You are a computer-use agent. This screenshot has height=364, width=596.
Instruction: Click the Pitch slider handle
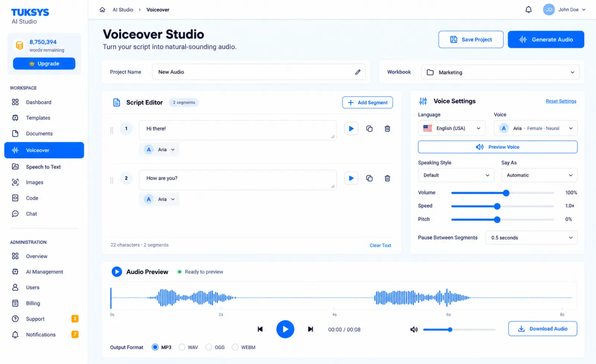tap(497, 219)
